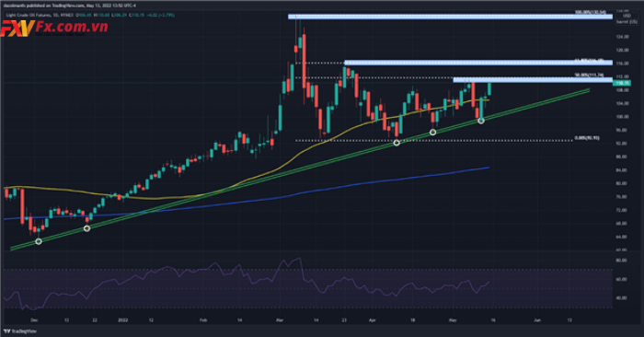The height and width of the screenshot is (337, 644).
Task: Click the 104.00 price axis label
Action: tap(623, 103)
